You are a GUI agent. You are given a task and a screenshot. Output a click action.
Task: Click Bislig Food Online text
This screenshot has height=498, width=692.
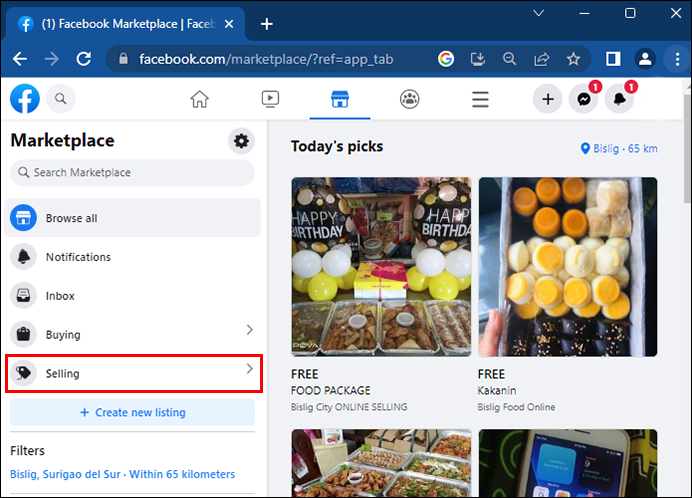tap(516, 407)
